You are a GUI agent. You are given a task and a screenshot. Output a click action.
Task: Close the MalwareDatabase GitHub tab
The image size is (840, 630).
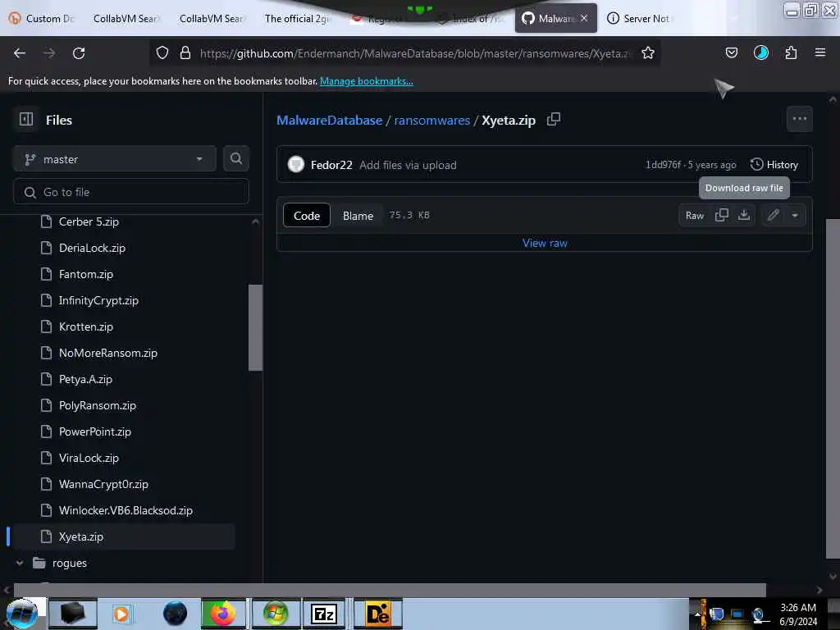[584, 18]
